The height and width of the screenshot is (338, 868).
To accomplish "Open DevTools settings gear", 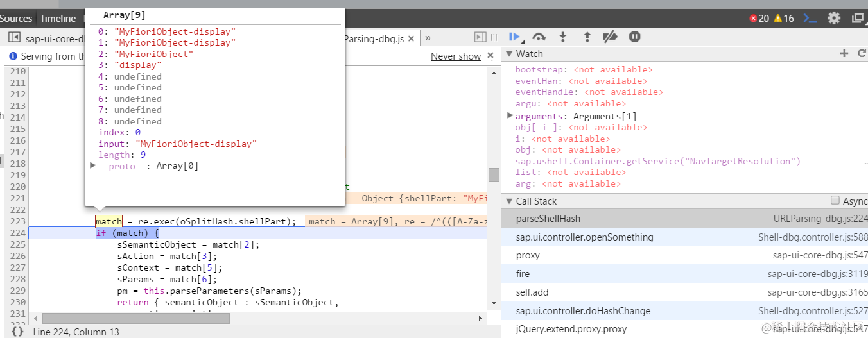I will pos(833,18).
